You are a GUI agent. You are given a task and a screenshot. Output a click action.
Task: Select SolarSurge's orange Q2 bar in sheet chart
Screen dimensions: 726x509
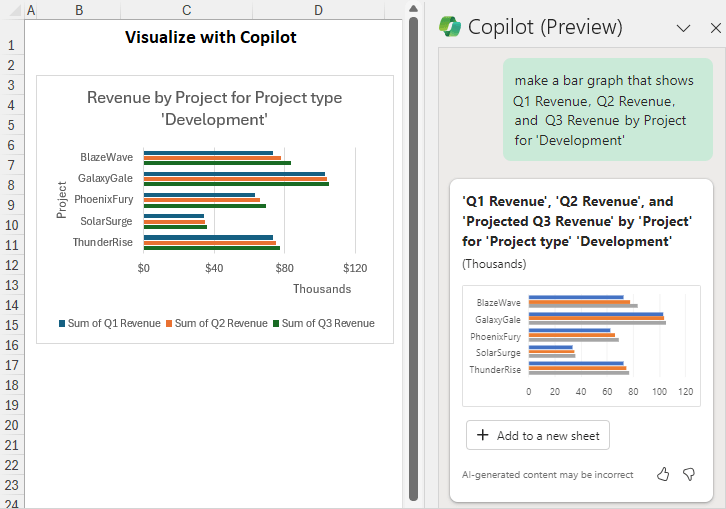[x=174, y=222]
